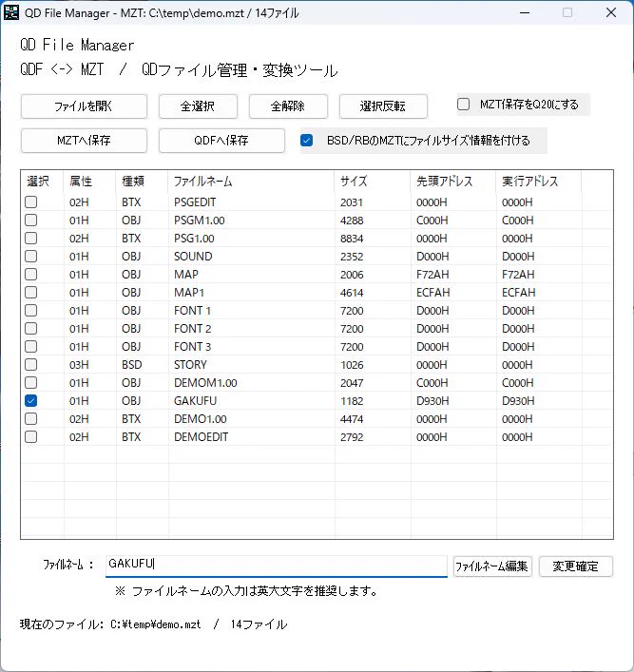The height and width of the screenshot is (672, 634).
Task: Click the size value 8834
Action: click(x=352, y=239)
